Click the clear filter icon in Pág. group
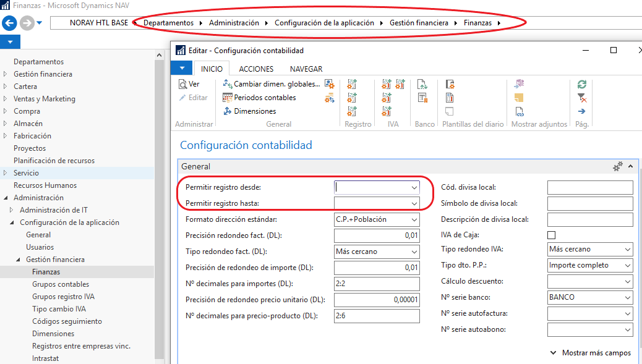Screen dimensions: 642x364 (x=582, y=98)
